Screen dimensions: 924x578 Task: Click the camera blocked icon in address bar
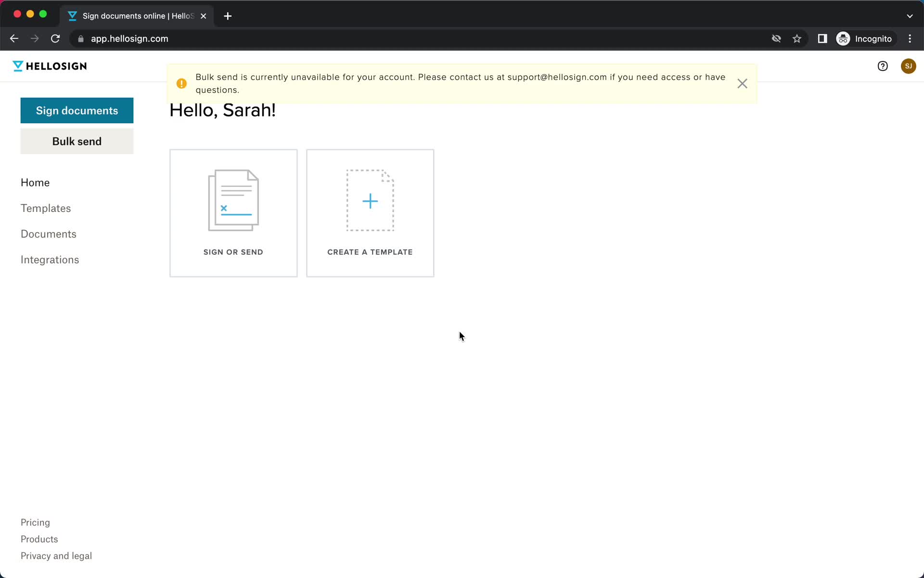(776, 39)
